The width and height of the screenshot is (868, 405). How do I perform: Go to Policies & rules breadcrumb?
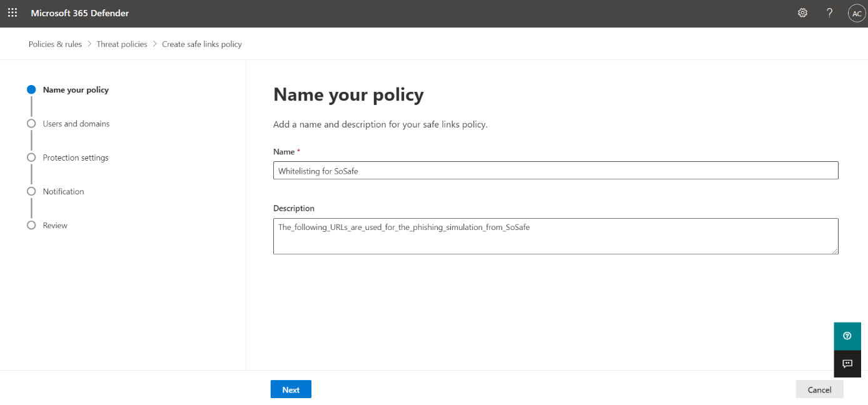point(55,44)
